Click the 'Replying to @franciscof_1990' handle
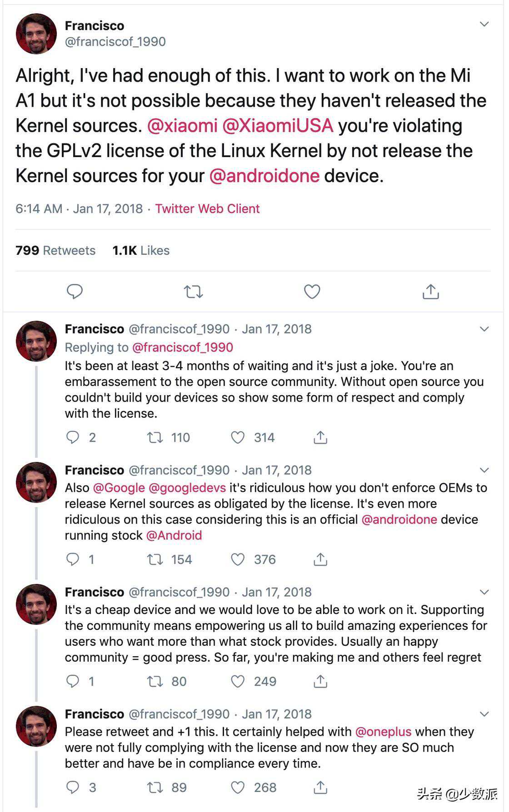The height and width of the screenshot is (812, 509). click(x=182, y=347)
